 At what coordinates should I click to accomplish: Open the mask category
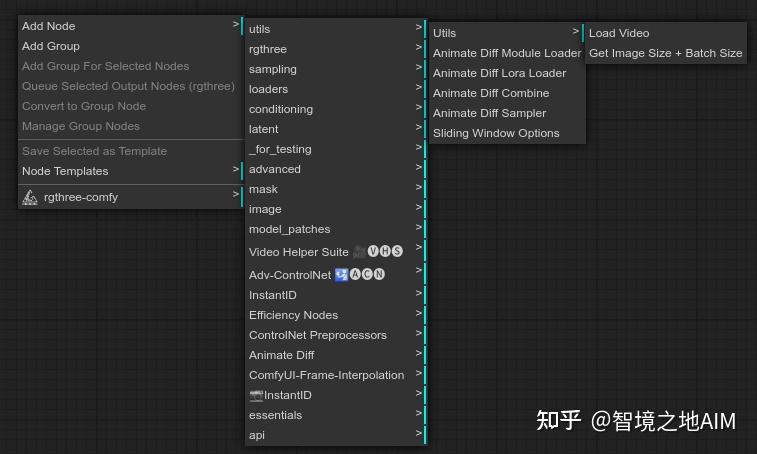(x=336, y=189)
